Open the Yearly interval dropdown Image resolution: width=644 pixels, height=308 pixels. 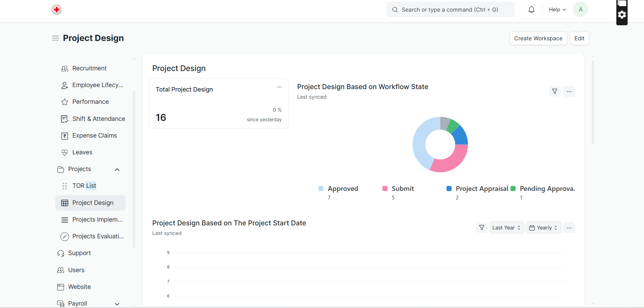543,228
